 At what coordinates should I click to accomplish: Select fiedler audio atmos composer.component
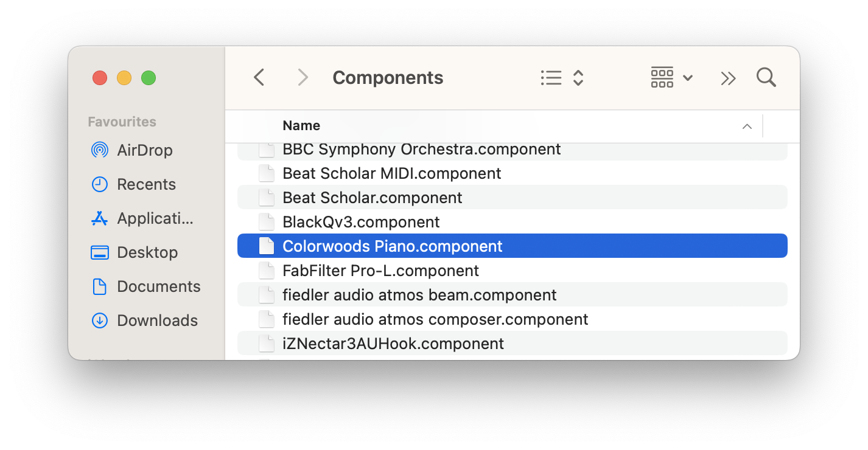tap(435, 319)
